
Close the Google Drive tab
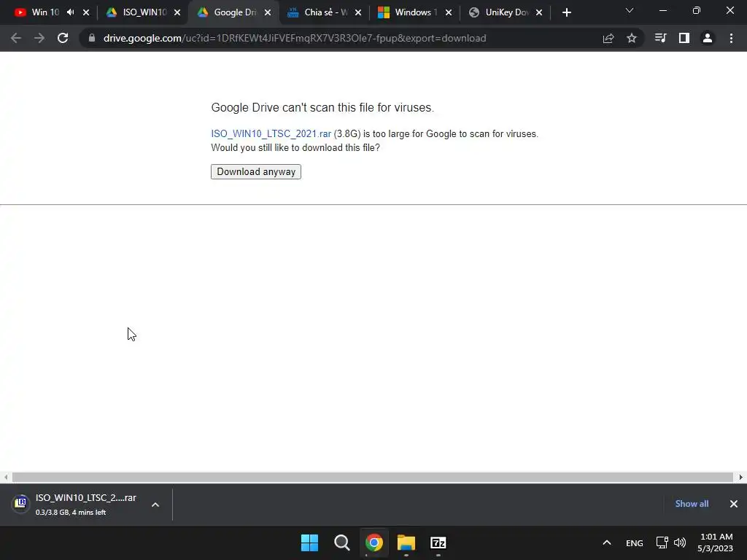coord(268,12)
